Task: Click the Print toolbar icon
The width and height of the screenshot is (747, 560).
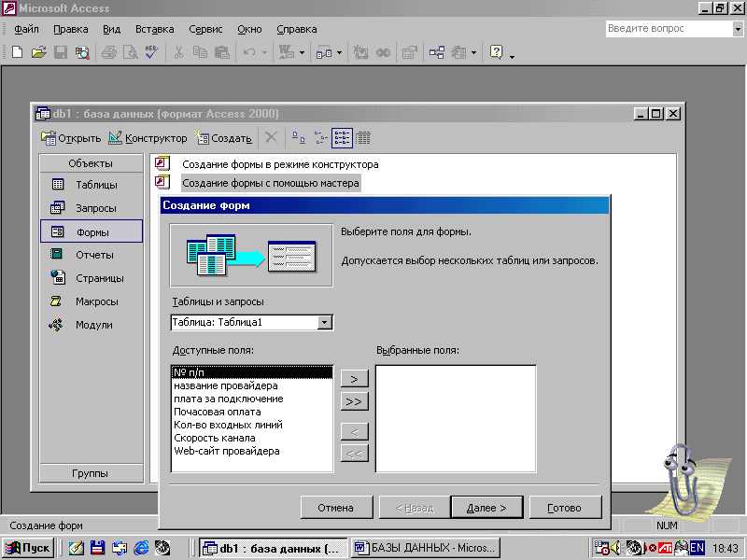Action: click(109, 52)
